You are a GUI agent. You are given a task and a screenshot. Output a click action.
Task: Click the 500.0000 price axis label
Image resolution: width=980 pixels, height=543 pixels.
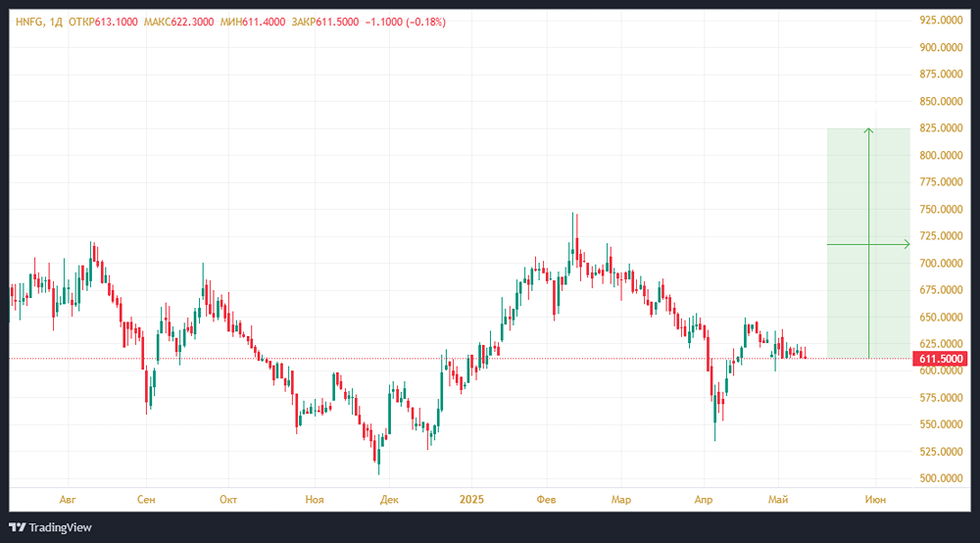click(x=941, y=478)
